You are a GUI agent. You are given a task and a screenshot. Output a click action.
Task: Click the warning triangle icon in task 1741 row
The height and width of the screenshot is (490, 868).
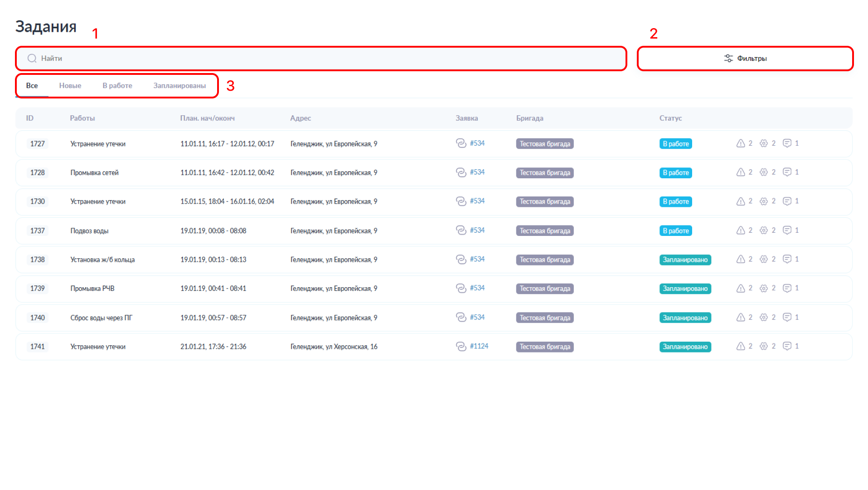point(740,346)
